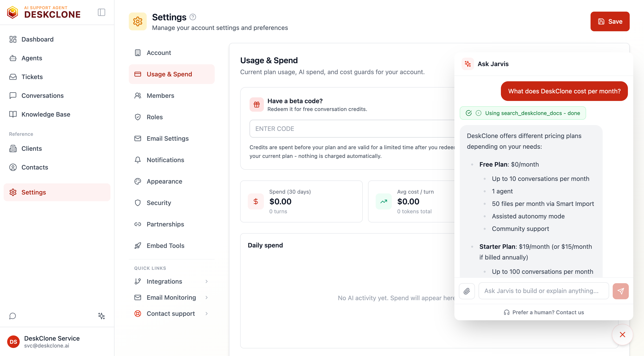Expand the Email Monitoring quick link chevron

(206, 297)
